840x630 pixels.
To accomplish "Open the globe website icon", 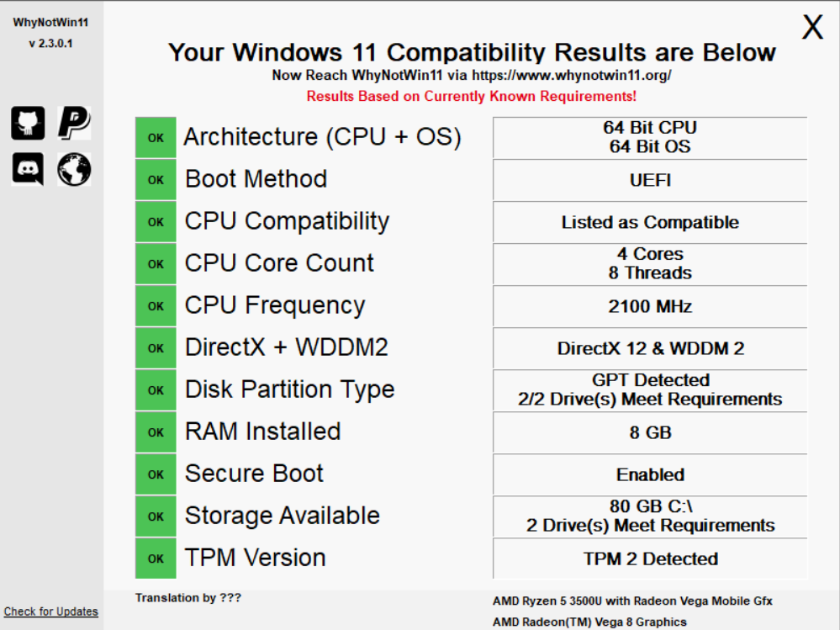I will coord(74,169).
